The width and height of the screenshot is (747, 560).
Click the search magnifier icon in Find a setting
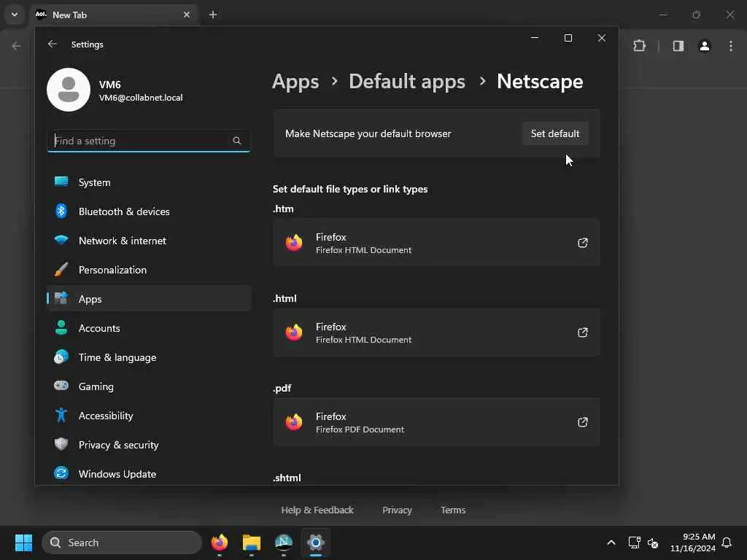tap(237, 141)
